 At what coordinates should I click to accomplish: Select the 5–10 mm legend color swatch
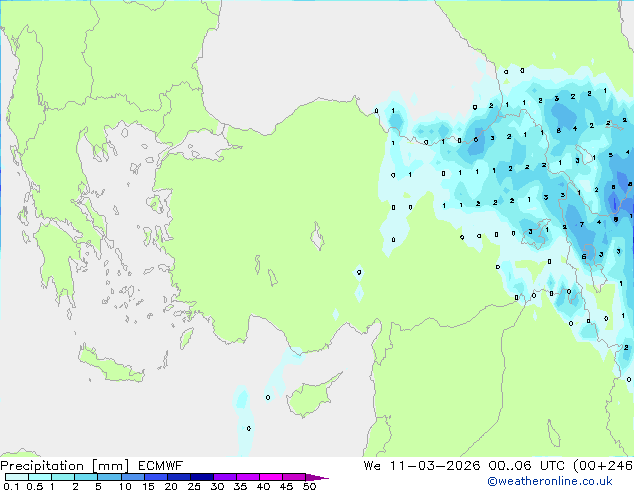(x=109, y=477)
